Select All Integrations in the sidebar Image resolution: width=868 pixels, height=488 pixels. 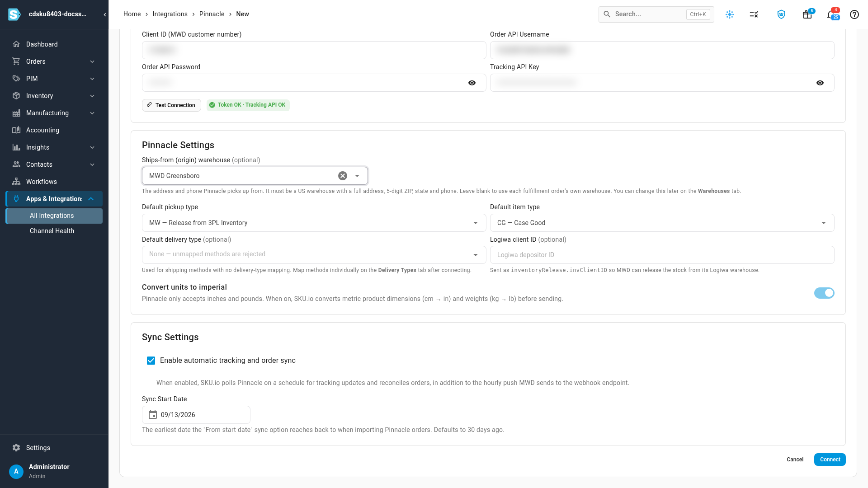[x=54, y=216]
